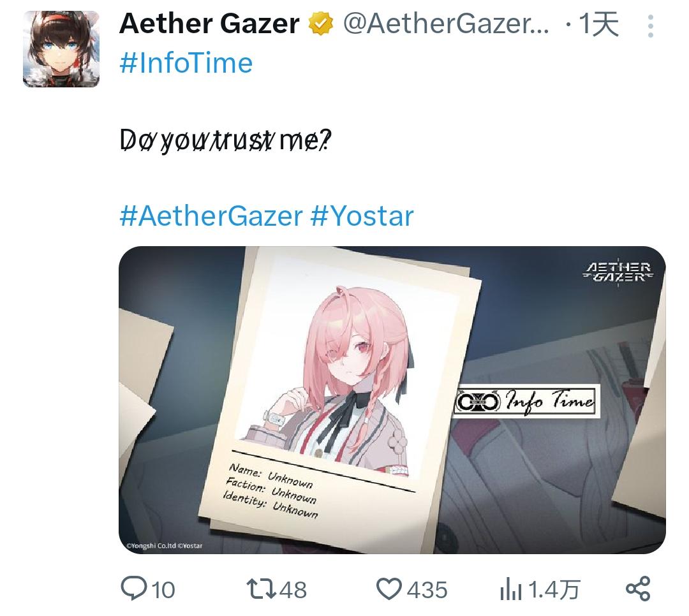
Task: Open the reply comment icon
Action: click(134, 589)
